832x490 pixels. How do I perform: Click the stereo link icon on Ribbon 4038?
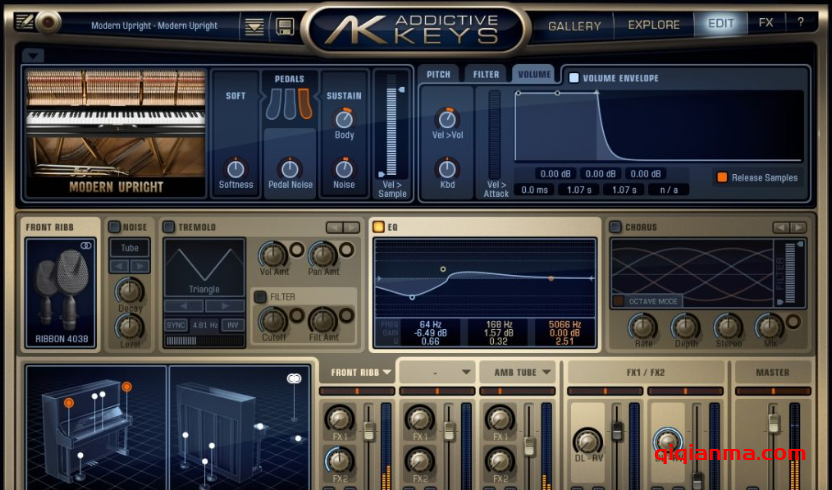[x=86, y=245]
